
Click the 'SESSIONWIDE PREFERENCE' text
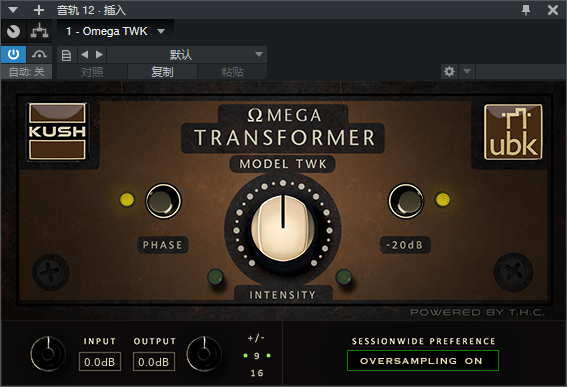point(423,341)
